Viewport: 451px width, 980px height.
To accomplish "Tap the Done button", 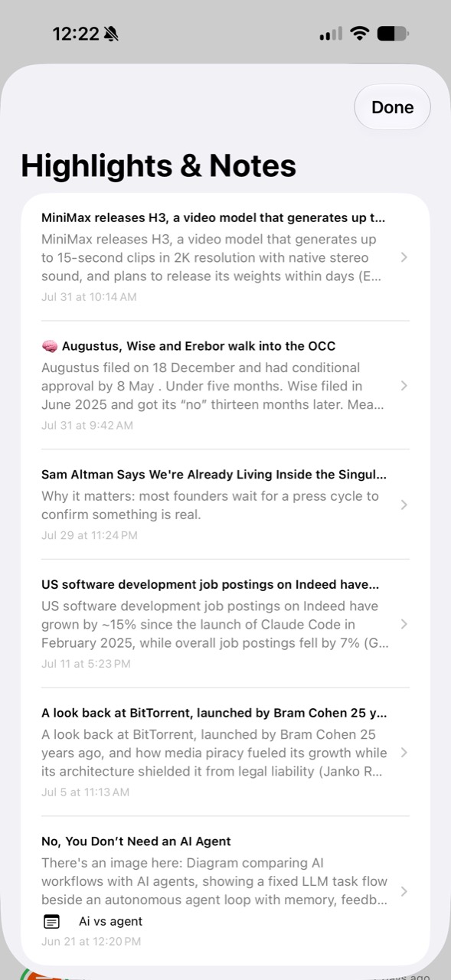I will point(392,107).
